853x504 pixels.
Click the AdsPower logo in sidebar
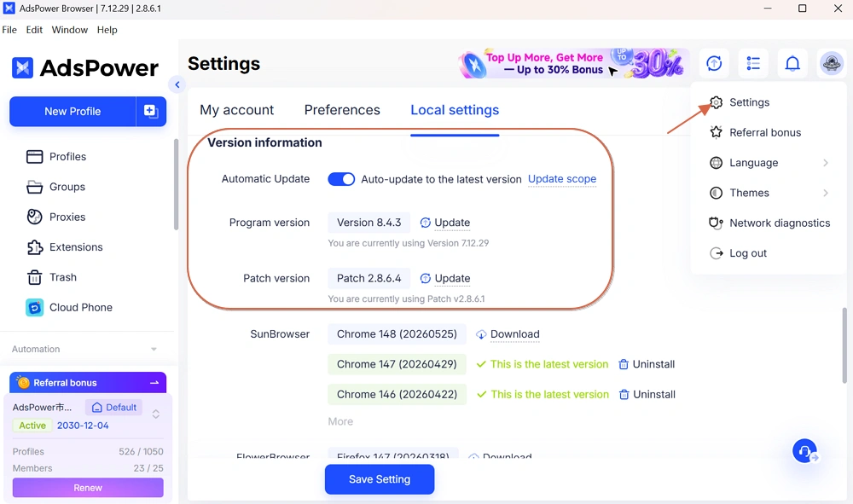(x=84, y=68)
